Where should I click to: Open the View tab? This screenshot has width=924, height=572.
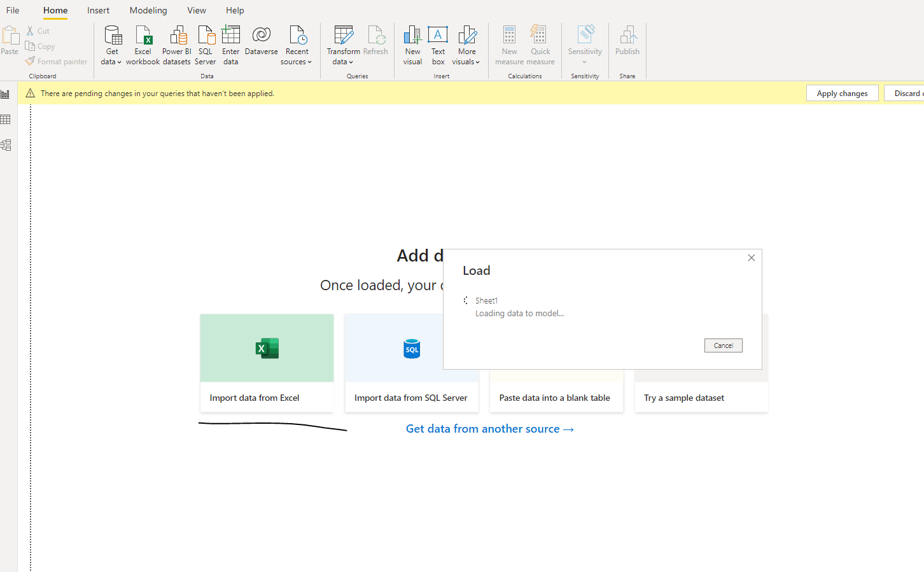(197, 10)
